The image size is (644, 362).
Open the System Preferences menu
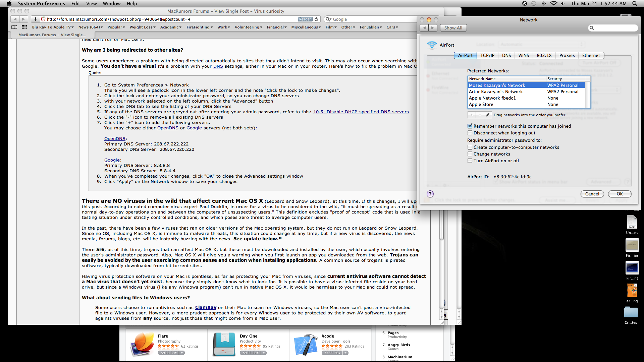pyautogui.click(x=42, y=4)
